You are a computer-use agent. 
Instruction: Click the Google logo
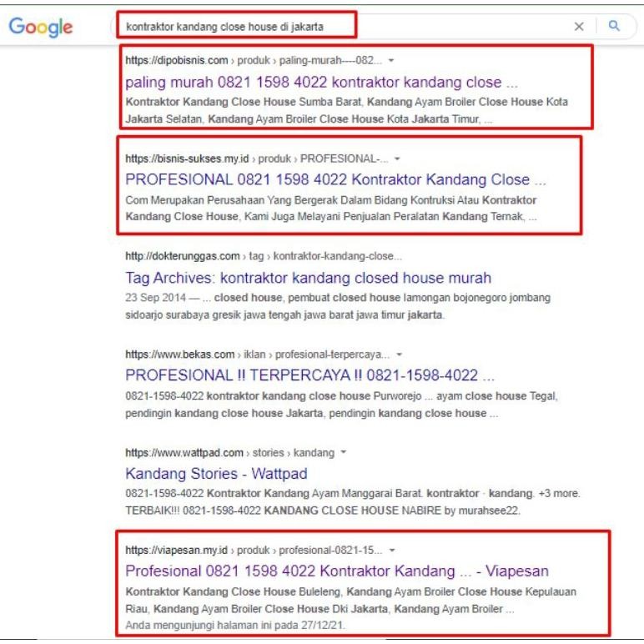[41, 27]
